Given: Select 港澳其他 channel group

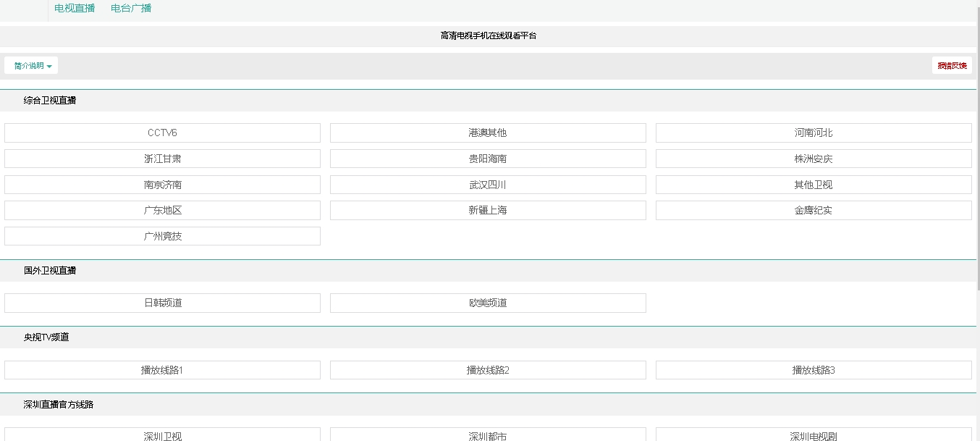Looking at the screenshot, I should click(x=488, y=133).
